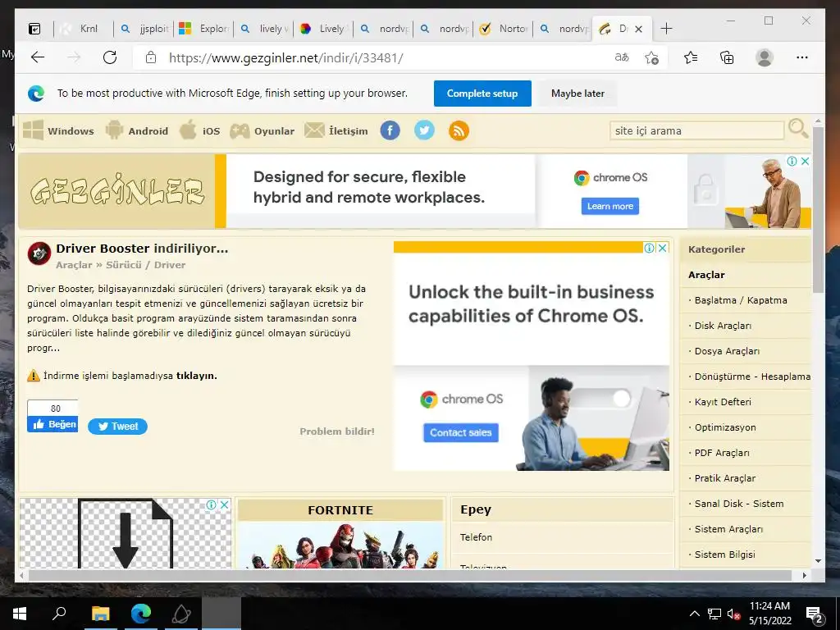Open the Windows category menu
The image size is (840, 630).
point(58,130)
